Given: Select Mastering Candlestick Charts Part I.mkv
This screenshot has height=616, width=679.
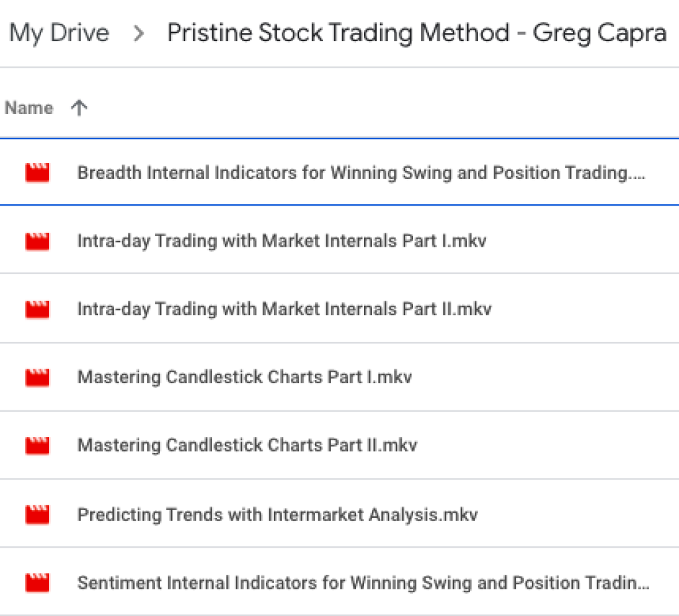Looking at the screenshot, I should [245, 377].
